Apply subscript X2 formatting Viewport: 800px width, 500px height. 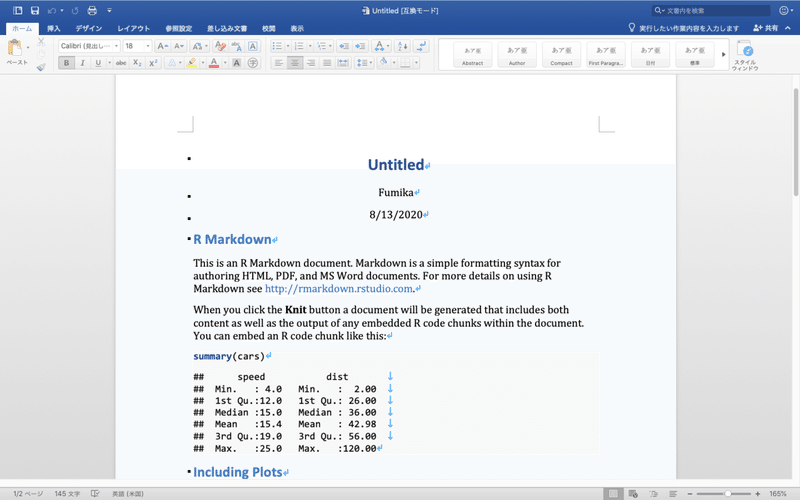137,63
